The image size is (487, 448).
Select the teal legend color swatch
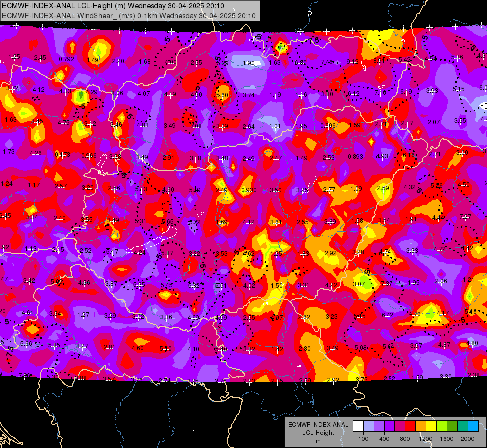463,426
